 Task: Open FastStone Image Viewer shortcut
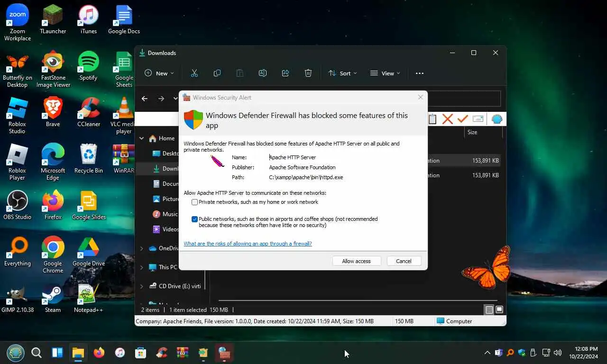coord(53,70)
